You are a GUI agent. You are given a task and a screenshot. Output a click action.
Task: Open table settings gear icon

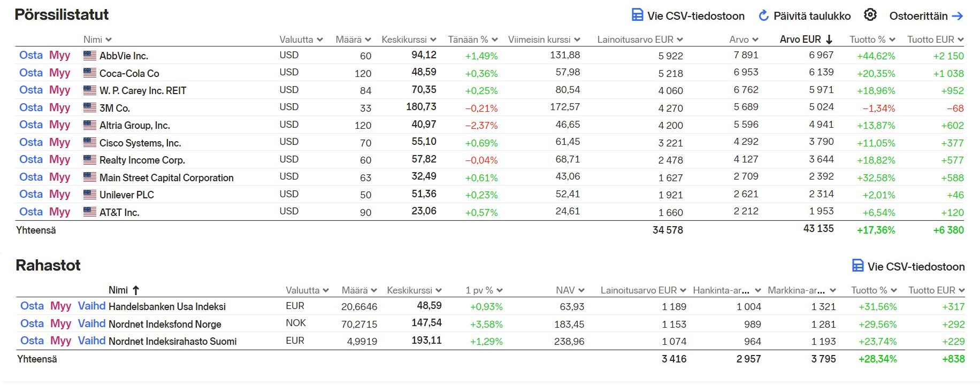tap(870, 15)
